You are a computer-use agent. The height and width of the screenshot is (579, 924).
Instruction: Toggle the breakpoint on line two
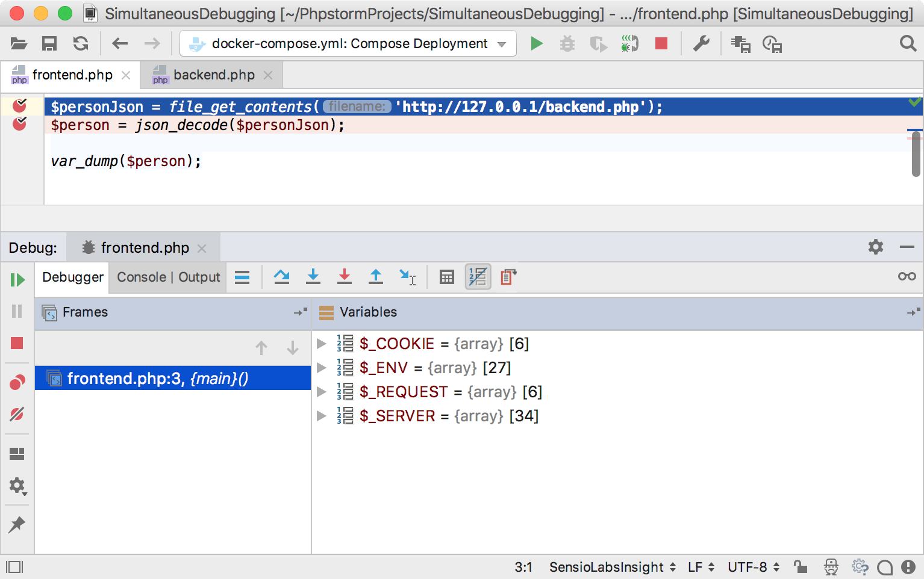[x=20, y=125]
